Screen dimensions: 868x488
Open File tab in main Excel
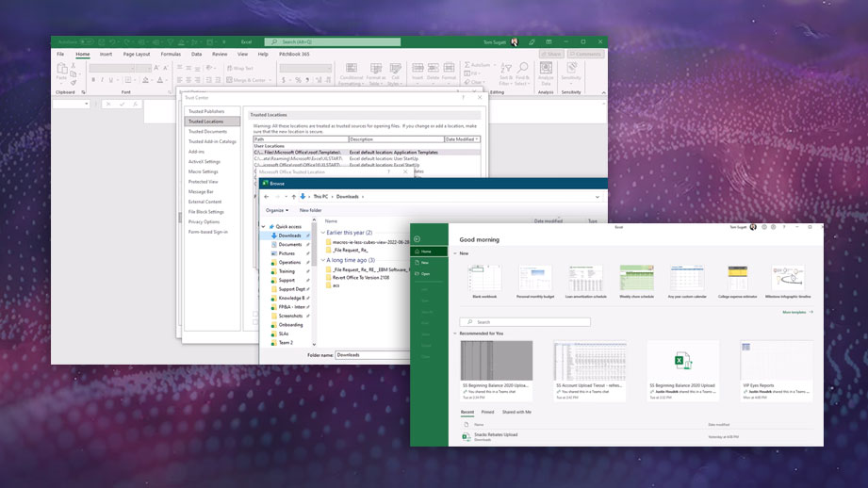pos(60,55)
